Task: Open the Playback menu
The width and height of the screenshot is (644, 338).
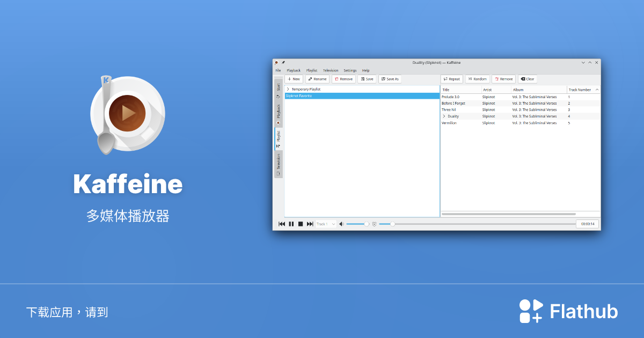Action: [294, 70]
